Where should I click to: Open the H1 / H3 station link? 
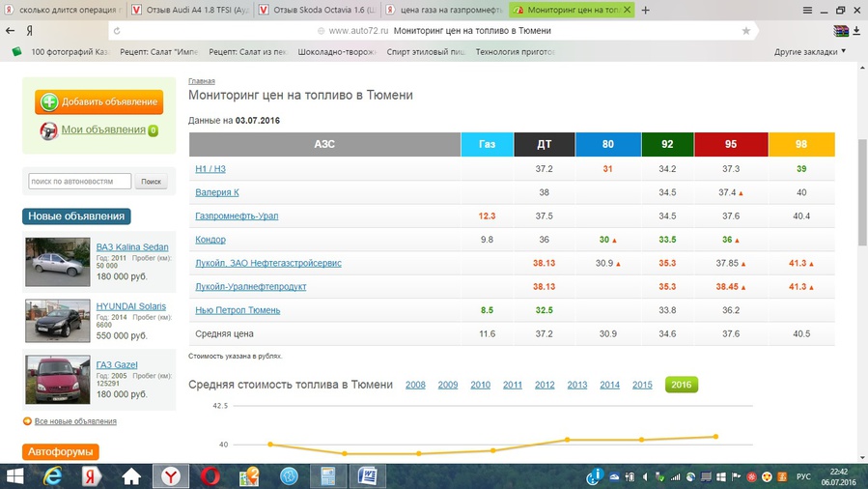pyautogui.click(x=210, y=169)
